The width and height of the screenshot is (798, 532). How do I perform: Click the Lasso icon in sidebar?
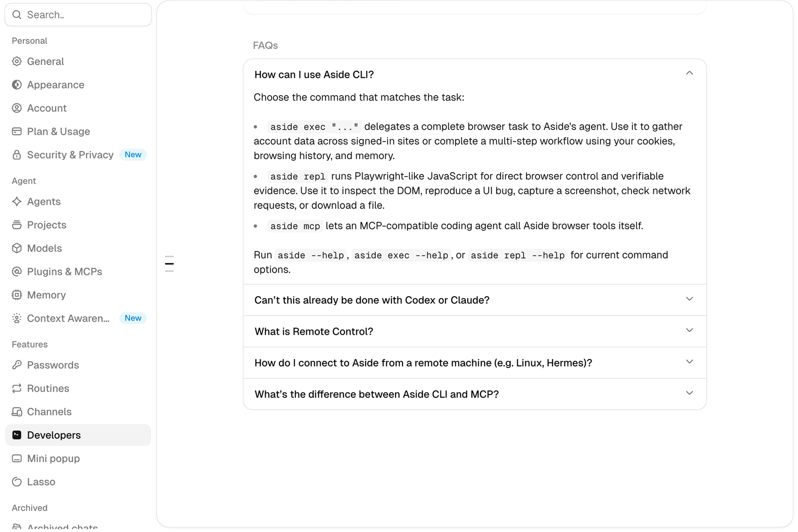(x=17, y=482)
